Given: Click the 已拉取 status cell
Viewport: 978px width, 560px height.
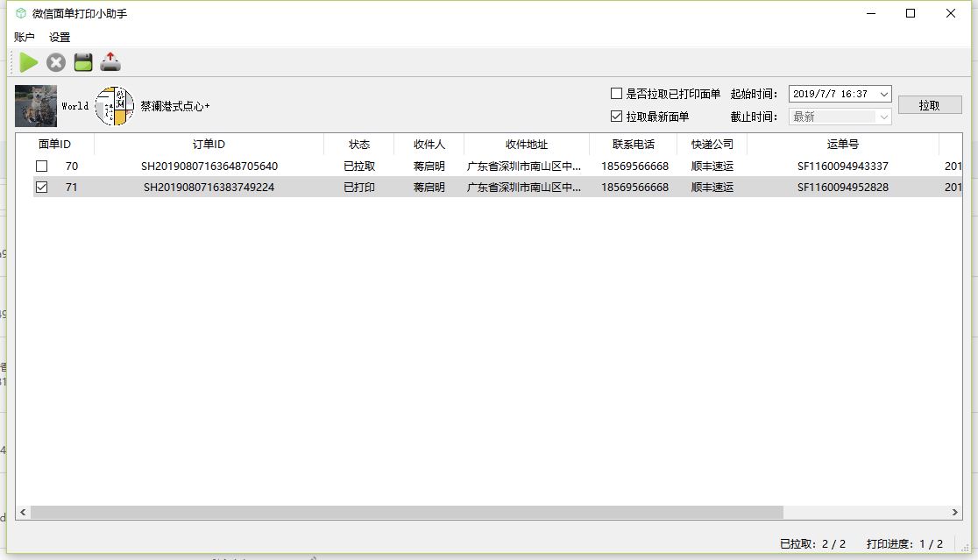Looking at the screenshot, I should tap(359, 166).
